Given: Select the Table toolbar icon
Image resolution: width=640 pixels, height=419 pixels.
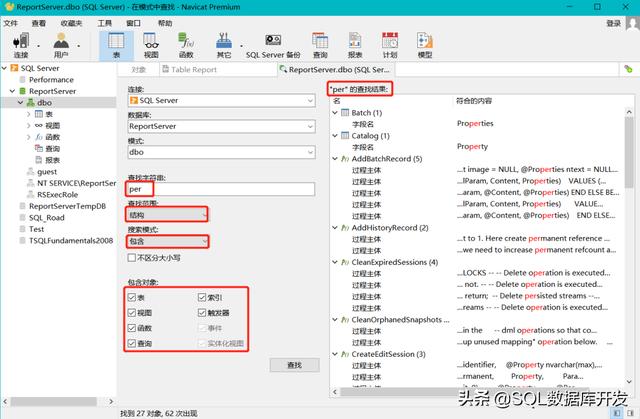Looking at the screenshot, I should tap(116, 45).
